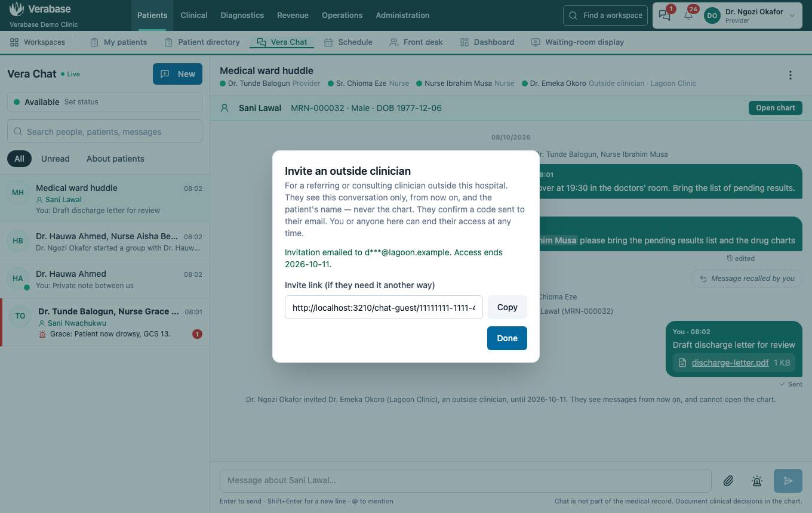
Task: Open the discharge-letter.pdf attachment
Action: click(x=730, y=363)
